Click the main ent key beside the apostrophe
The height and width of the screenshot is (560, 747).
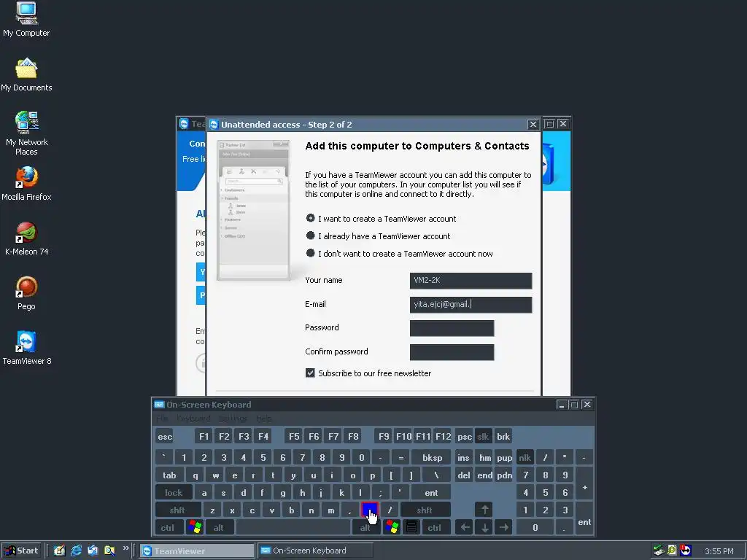pyautogui.click(x=431, y=493)
